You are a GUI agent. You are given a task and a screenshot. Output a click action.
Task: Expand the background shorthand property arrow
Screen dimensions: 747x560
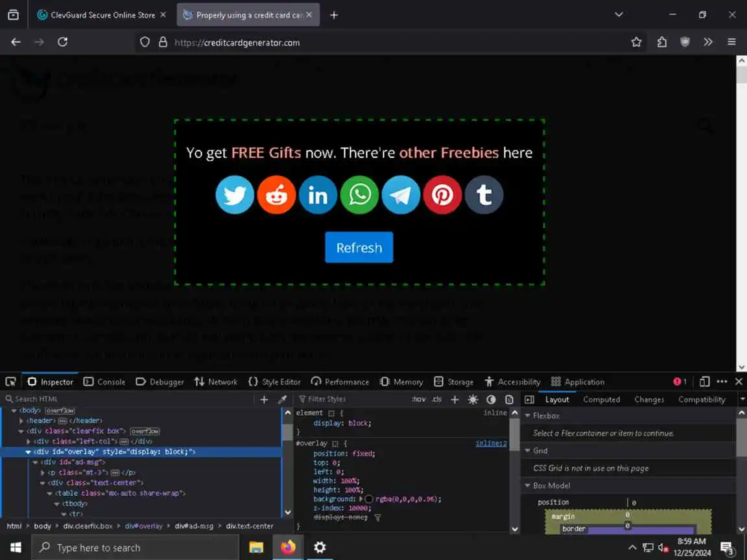(x=361, y=499)
